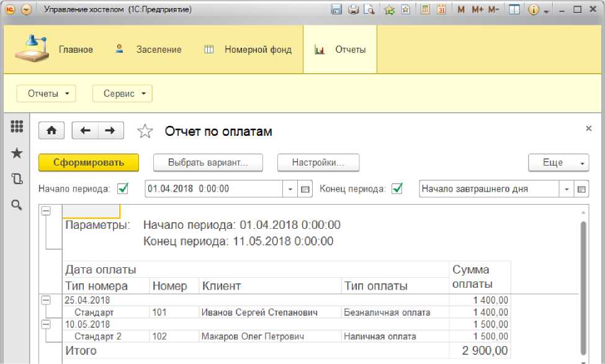
Task: Click the M+ memory add button
Action: (x=477, y=10)
